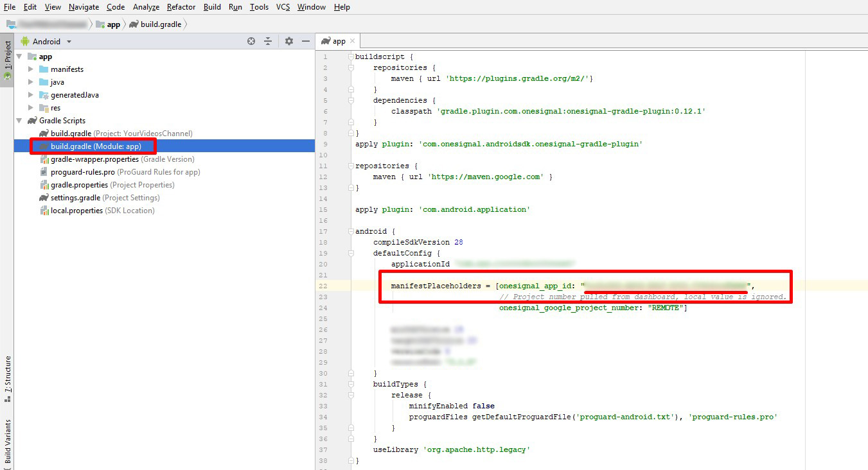Open the Run menu
Screen dimensions: 868x470
point(235,7)
